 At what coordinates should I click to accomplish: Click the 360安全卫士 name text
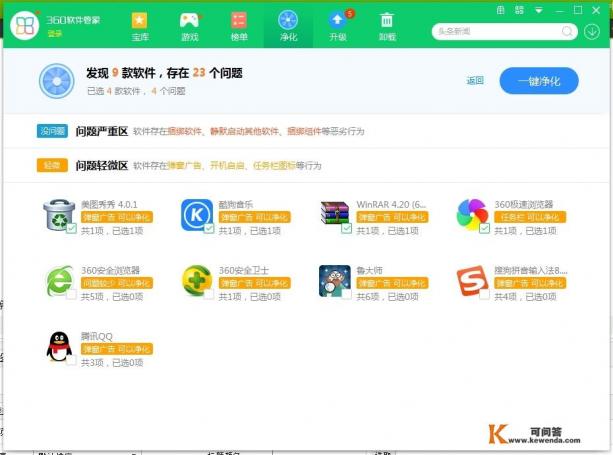coord(244,270)
